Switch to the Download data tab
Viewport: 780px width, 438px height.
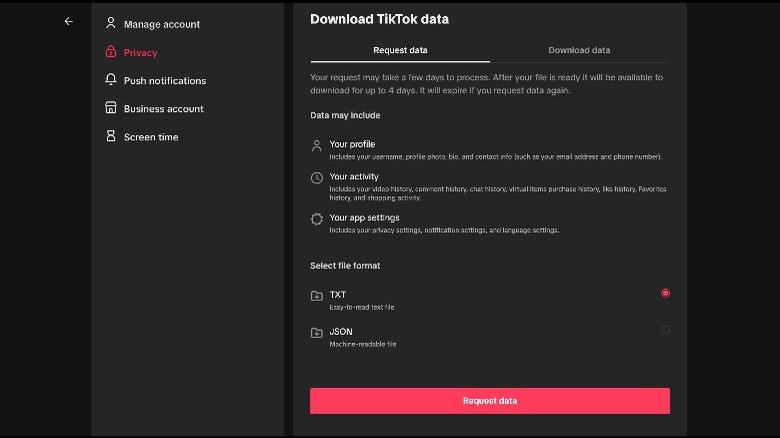click(579, 50)
